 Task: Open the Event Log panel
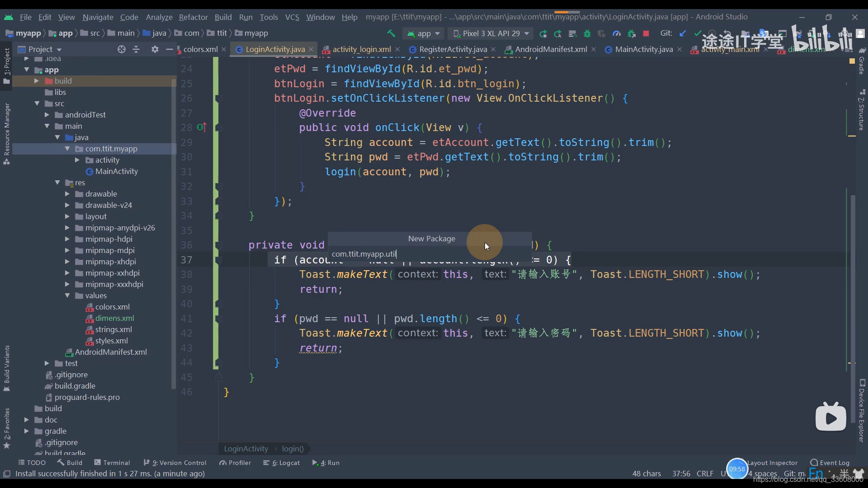pyautogui.click(x=830, y=463)
